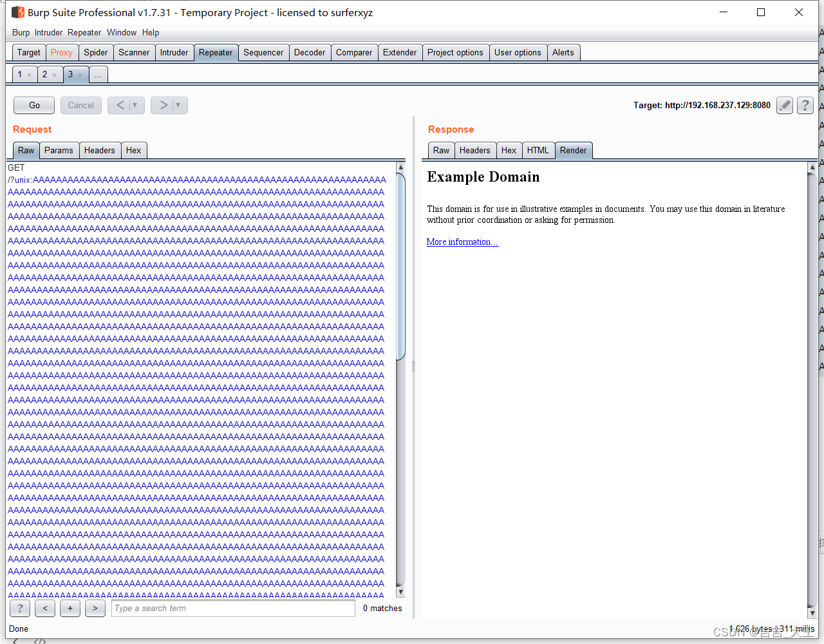This screenshot has width=824, height=644.
Task: Open the Params tab of the request
Action: coord(59,150)
